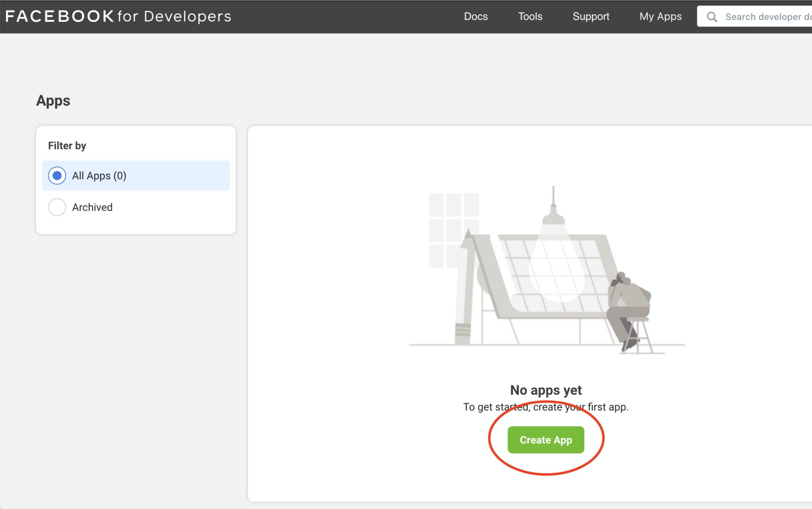Click the Filter by heading
Screen dimensions: 812x509
pos(67,146)
